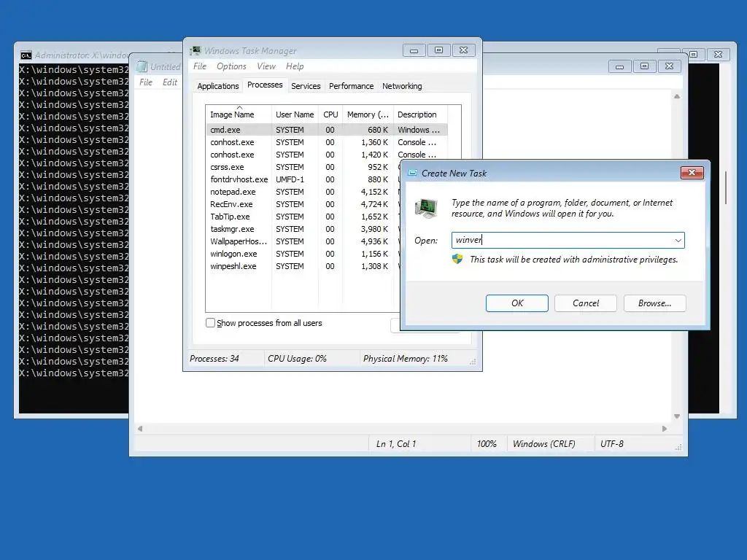Maximize the Windows Task Manager window

[438, 50]
